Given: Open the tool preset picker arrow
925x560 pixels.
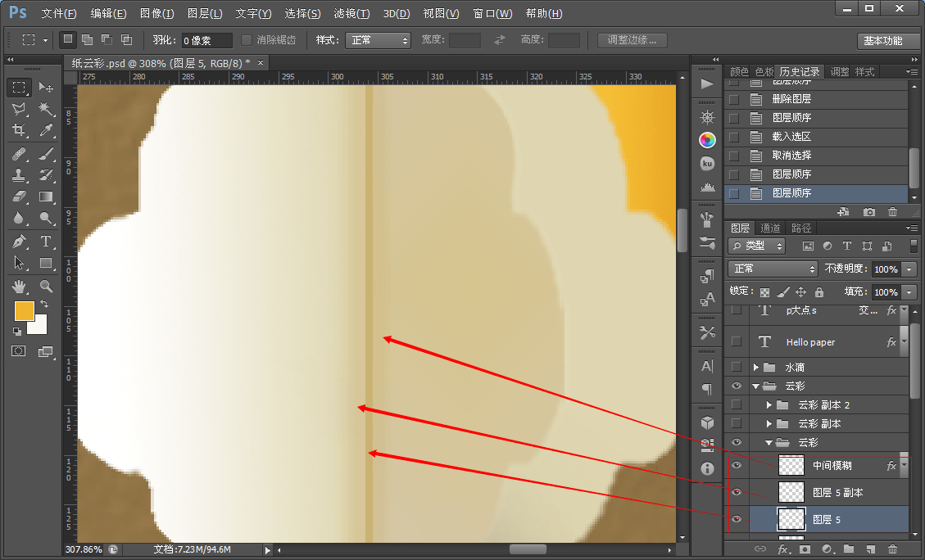Looking at the screenshot, I should (x=45, y=40).
